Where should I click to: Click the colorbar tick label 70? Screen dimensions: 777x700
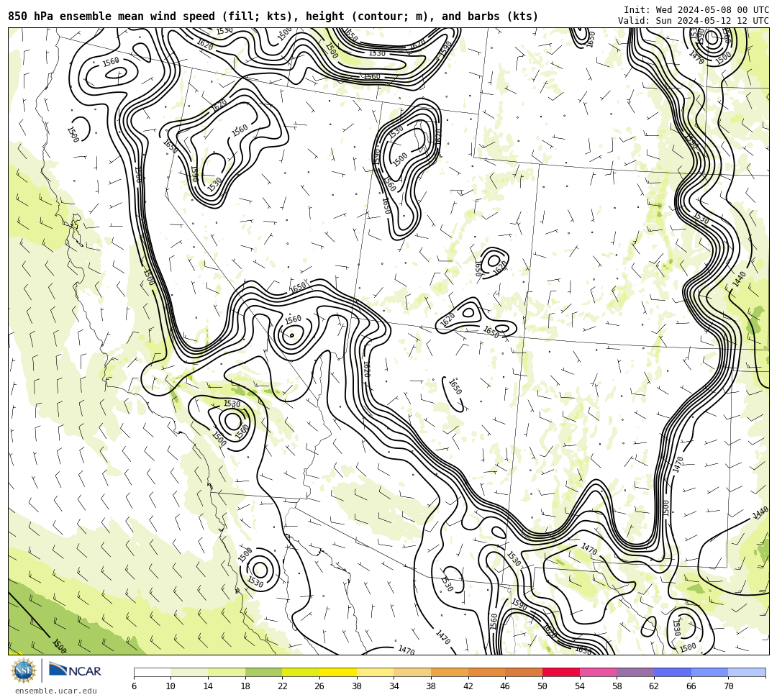point(728,686)
